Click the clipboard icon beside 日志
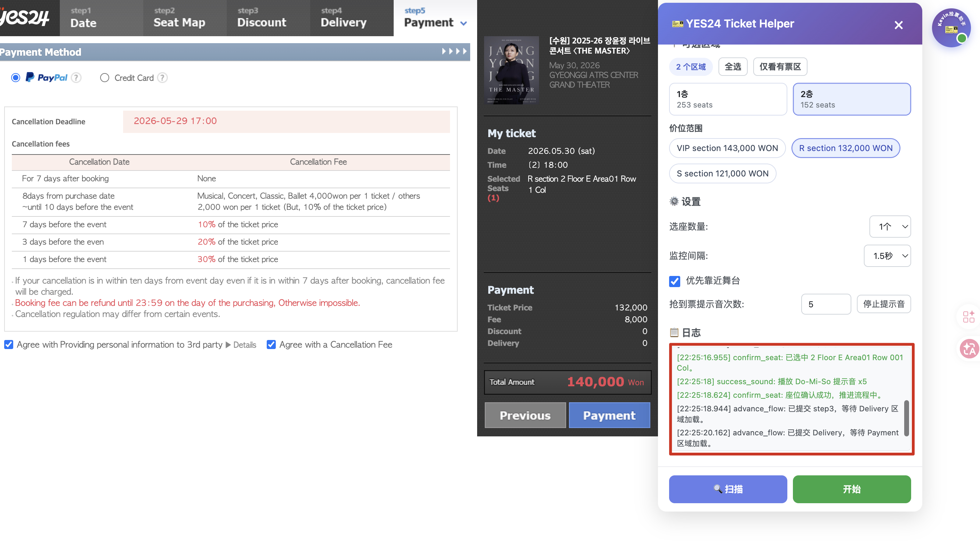The image size is (980, 554). (674, 332)
